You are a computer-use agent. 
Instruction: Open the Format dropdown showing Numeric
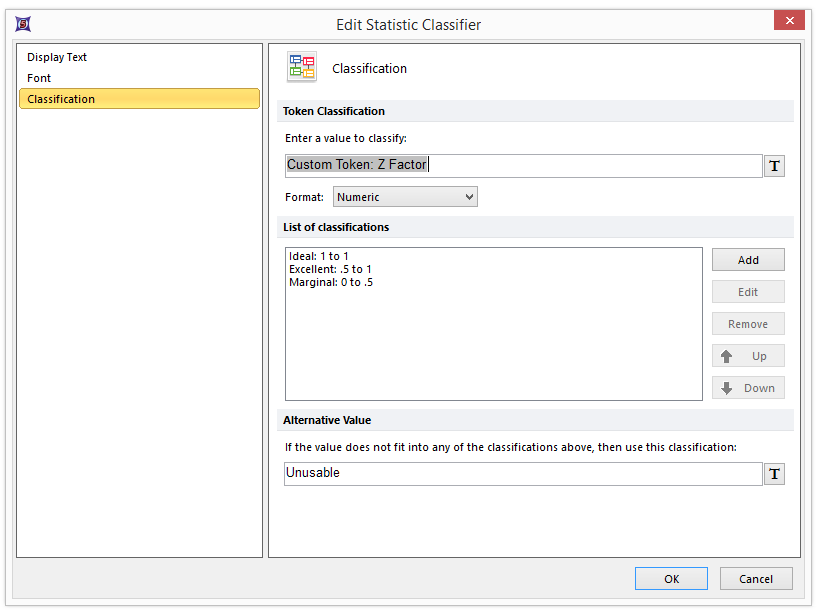tap(405, 197)
